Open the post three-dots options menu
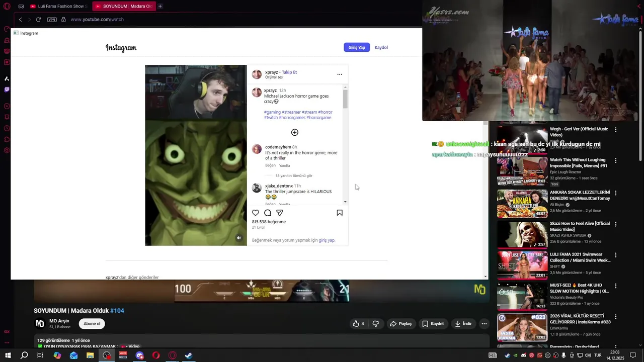Screen dimensions: 644x362 point(340,74)
